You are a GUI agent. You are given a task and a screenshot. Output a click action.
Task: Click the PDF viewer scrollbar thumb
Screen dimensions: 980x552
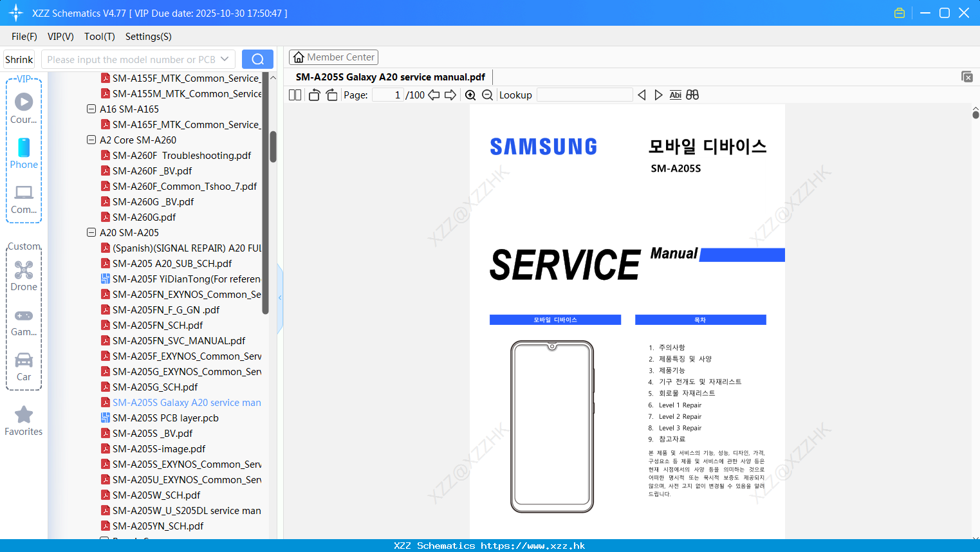[x=975, y=115]
